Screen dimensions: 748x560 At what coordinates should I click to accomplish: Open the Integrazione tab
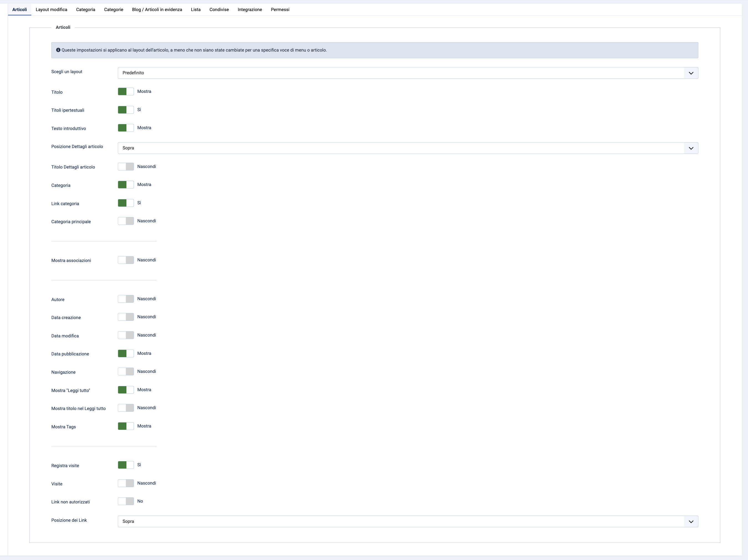250,9
